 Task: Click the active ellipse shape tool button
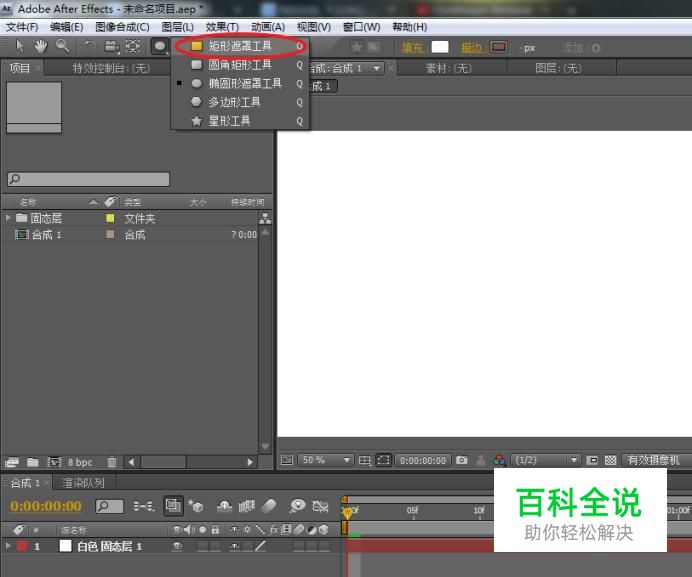[x=160, y=46]
